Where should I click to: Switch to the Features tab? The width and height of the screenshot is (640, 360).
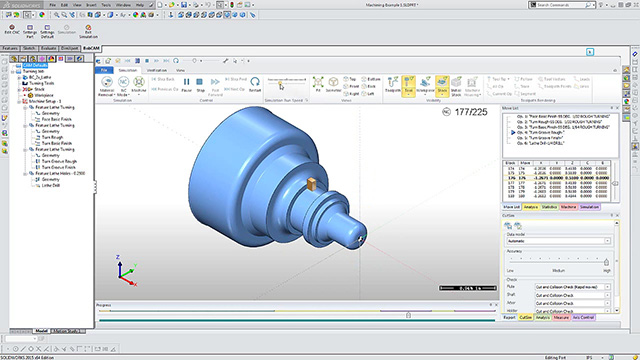click(10, 48)
